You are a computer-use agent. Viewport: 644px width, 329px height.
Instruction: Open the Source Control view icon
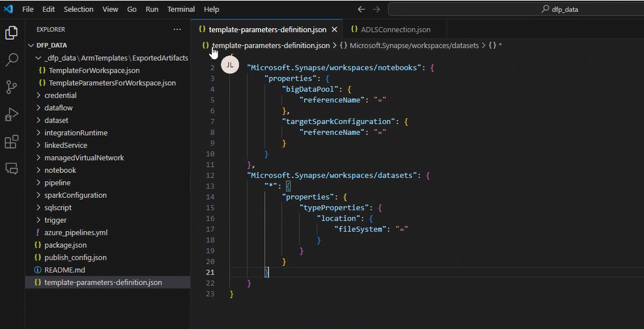[x=12, y=87]
